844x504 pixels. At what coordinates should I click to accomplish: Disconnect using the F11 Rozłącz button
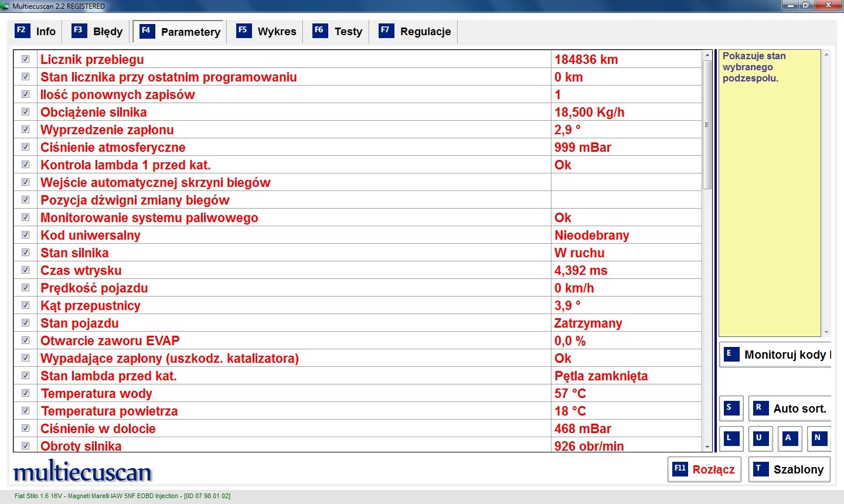click(704, 469)
